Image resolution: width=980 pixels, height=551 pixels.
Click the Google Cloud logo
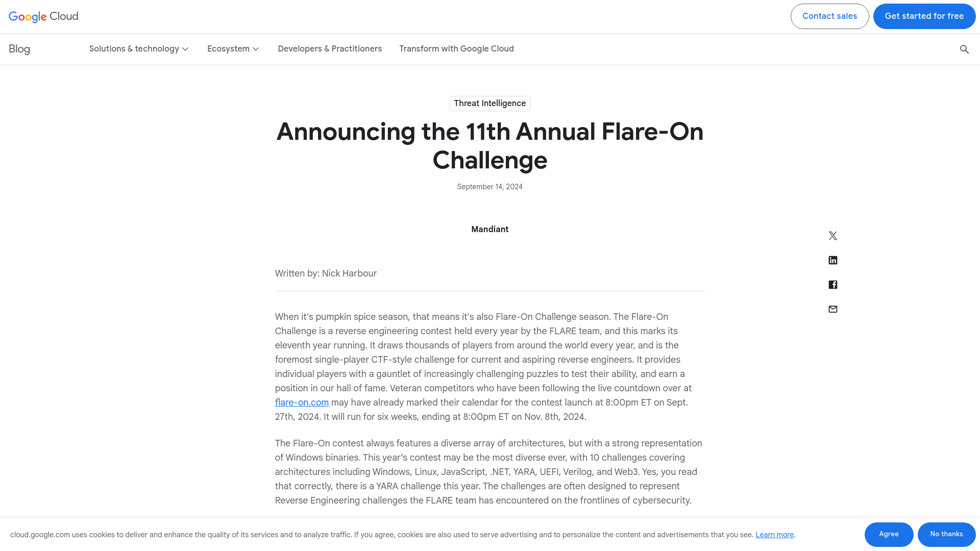coord(43,16)
